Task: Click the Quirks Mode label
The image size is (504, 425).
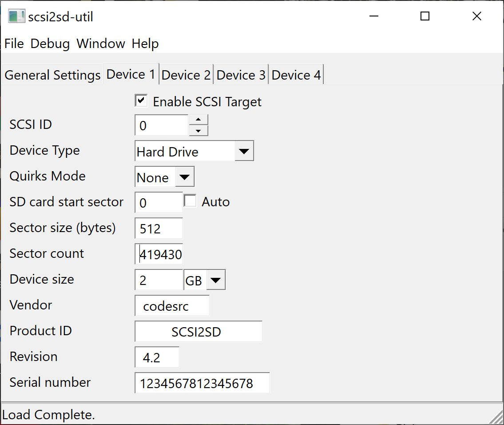Action: (48, 176)
